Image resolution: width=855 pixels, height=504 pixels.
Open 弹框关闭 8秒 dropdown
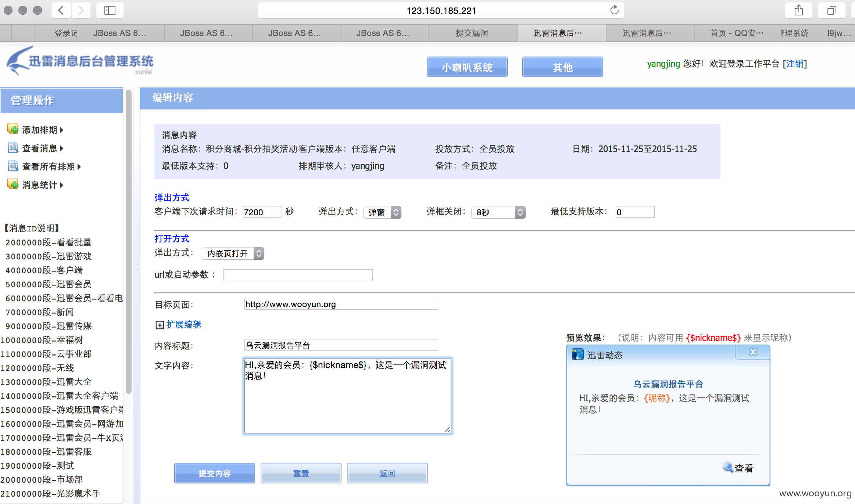pyautogui.click(x=498, y=212)
